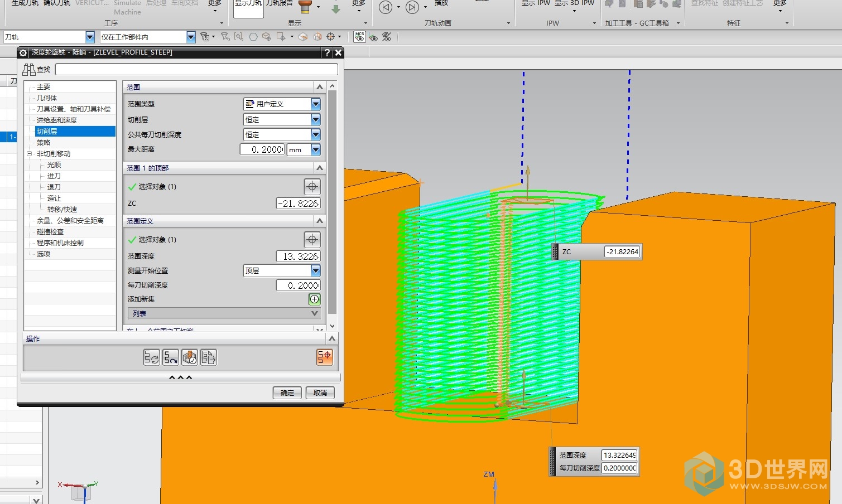Open the 范围类型 dropdown
Image resolution: width=842 pixels, height=504 pixels.
pyautogui.click(x=315, y=104)
